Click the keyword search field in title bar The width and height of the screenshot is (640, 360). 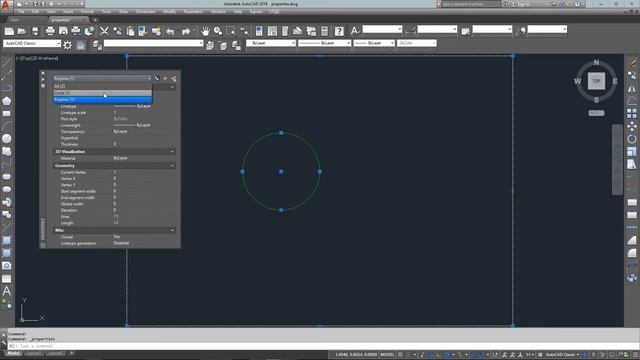[471, 4]
